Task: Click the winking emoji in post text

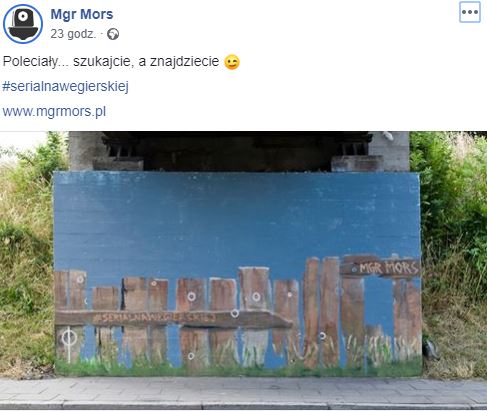Action: (232, 62)
